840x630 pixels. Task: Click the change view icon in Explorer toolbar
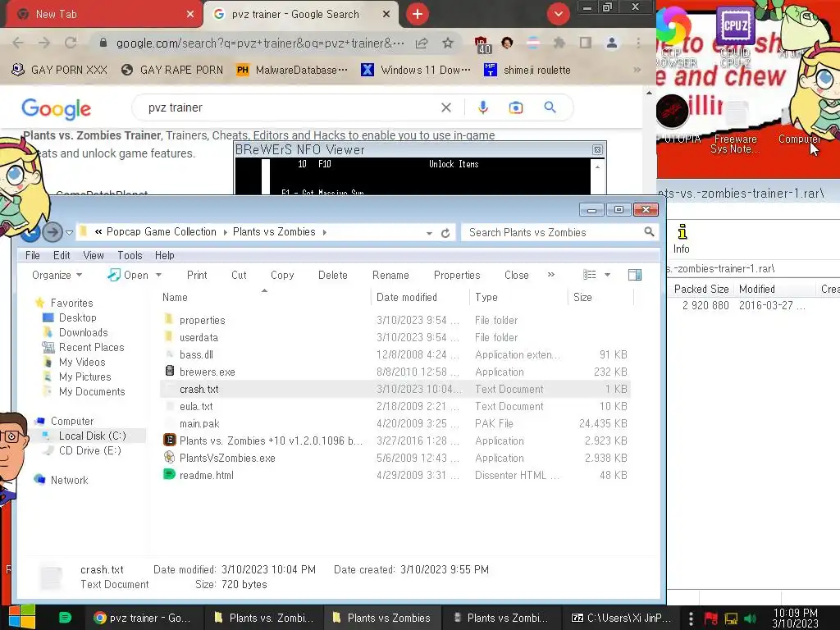(x=589, y=275)
